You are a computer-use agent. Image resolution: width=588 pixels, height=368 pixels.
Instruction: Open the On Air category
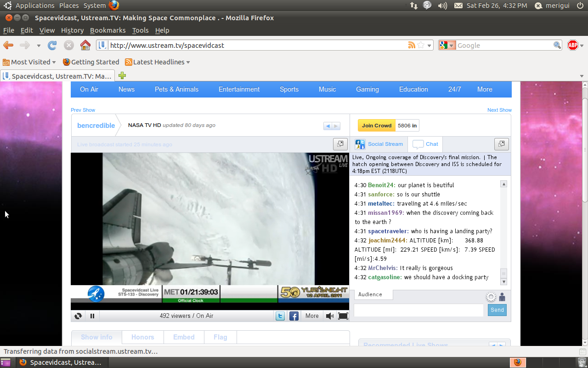[x=89, y=89]
